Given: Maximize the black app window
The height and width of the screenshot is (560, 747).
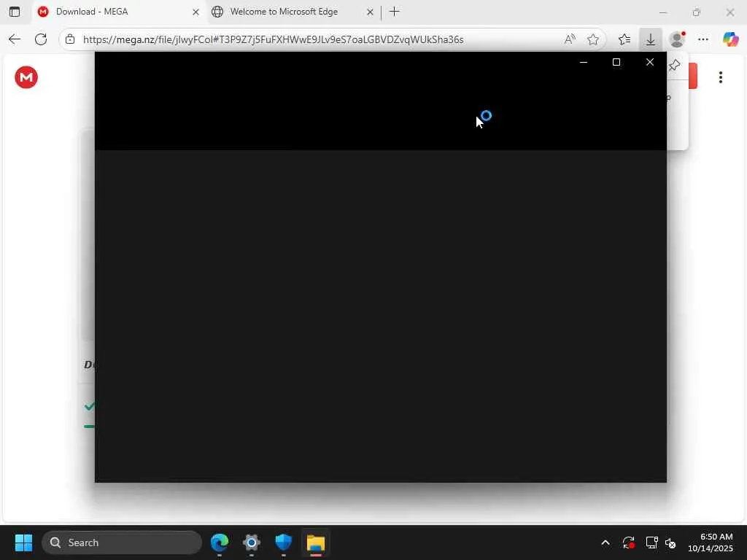Looking at the screenshot, I should click(x=616, y=63).
